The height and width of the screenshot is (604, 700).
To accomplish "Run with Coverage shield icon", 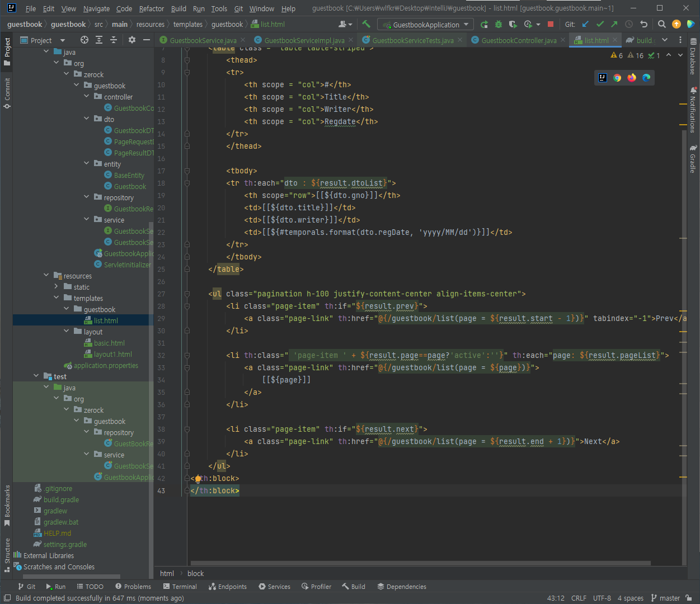I will (x=513, y=24).
